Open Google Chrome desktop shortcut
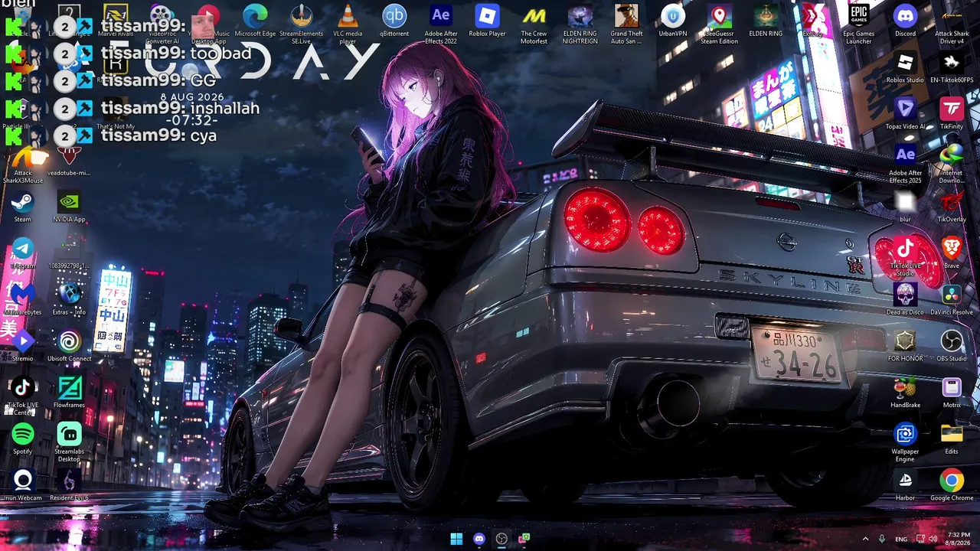This screenshot has width=980, height=551. (952, 486)
